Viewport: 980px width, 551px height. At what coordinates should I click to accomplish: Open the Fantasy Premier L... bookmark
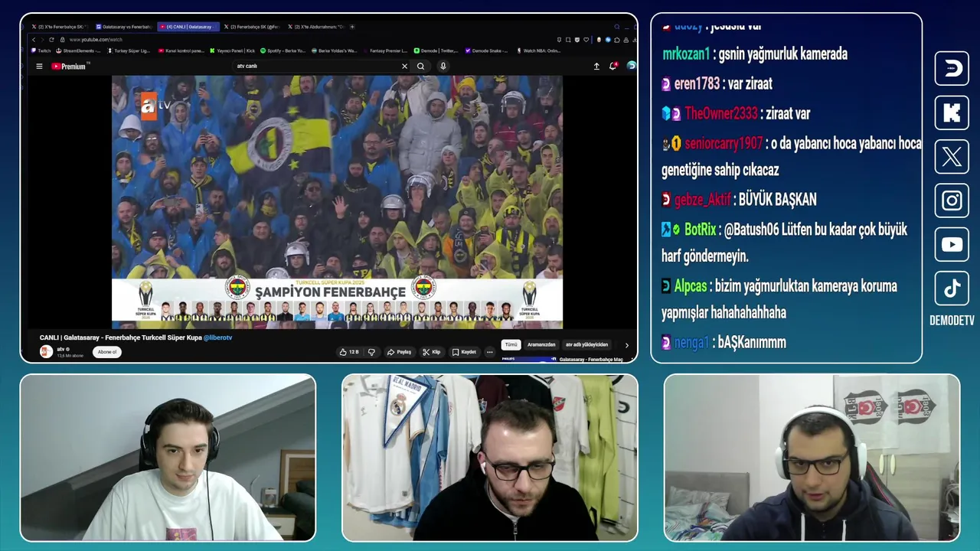pos(384,51)
